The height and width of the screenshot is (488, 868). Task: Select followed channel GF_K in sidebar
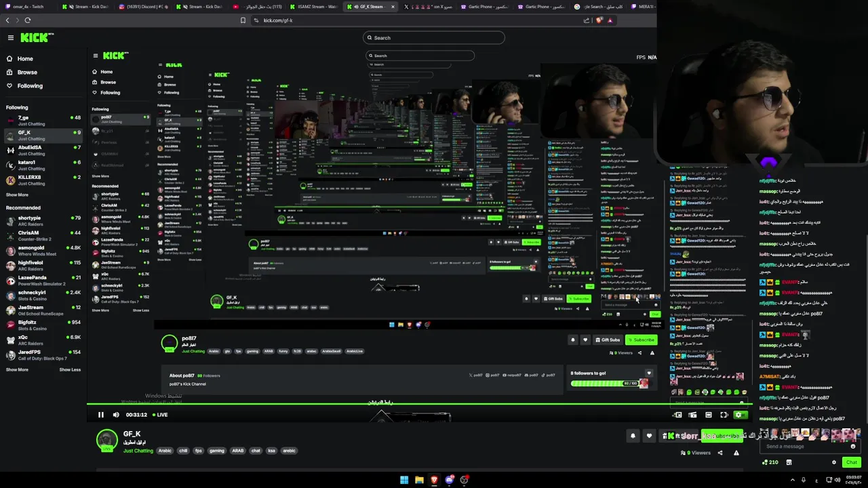[x=43, y=136]
